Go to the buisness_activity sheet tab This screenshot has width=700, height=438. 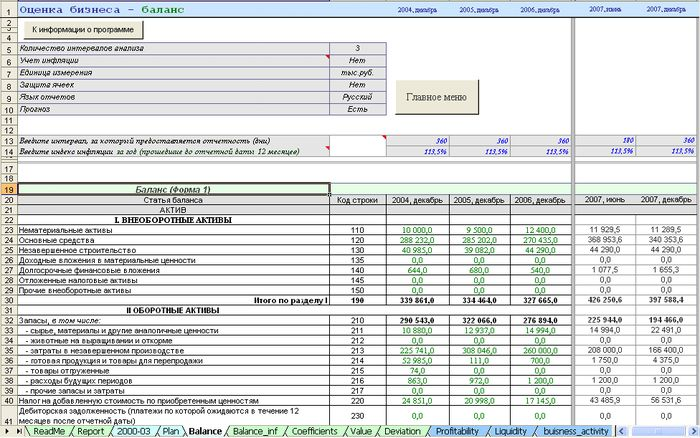pyautogui.click(x=576, y=431)
